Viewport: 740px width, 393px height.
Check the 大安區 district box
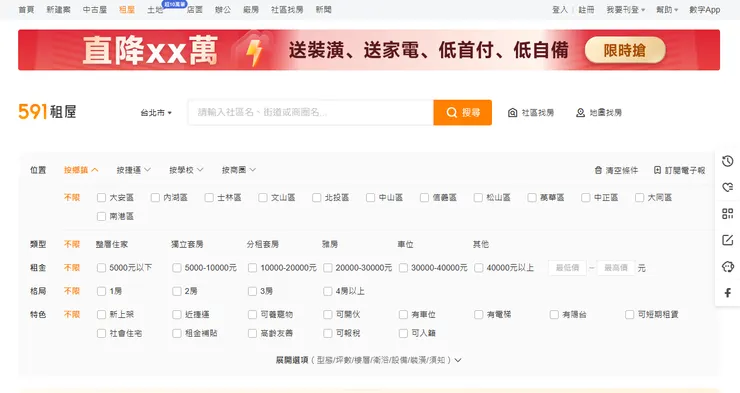101,198
